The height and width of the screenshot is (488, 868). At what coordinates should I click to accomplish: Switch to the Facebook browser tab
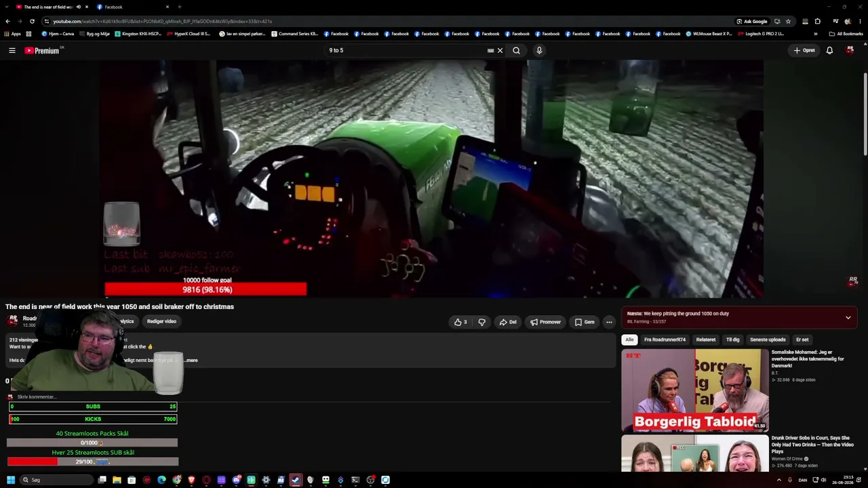(x=132, y=7)
